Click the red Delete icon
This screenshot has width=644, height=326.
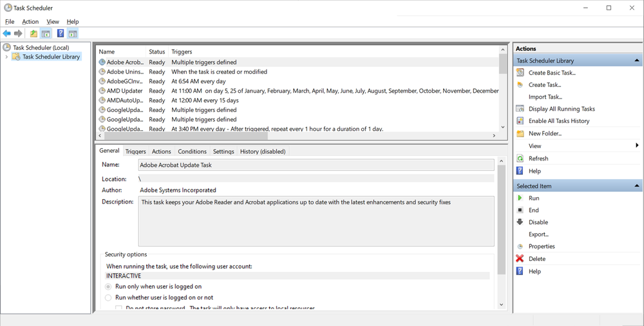[520, 258]
